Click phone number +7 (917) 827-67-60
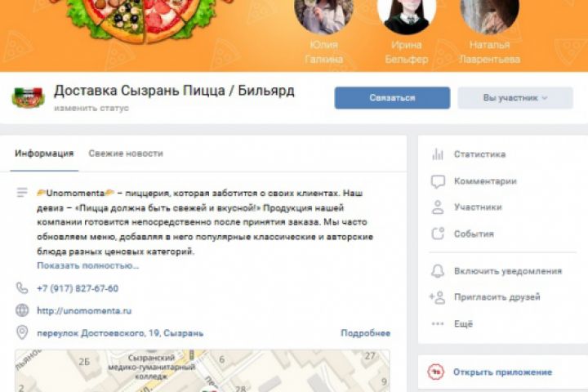Image resolution: width=588 pixels, height=392 pixels. [x=78, y=288]
